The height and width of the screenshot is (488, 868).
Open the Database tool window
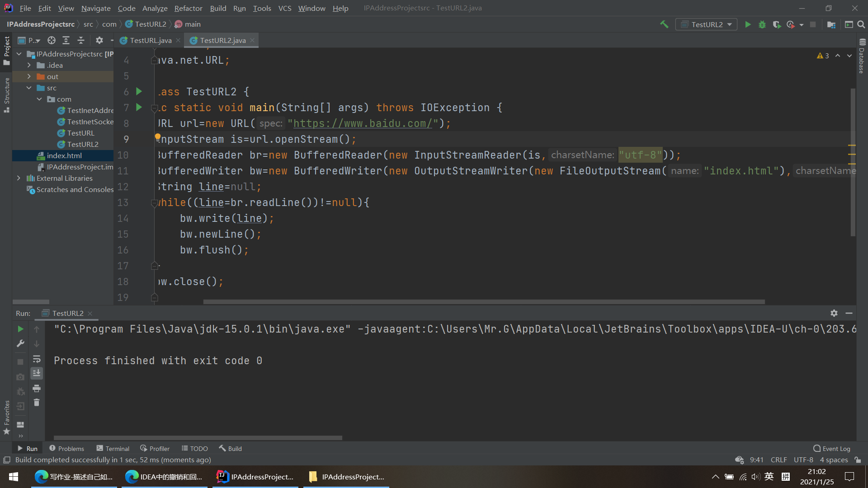pos(862,56)
